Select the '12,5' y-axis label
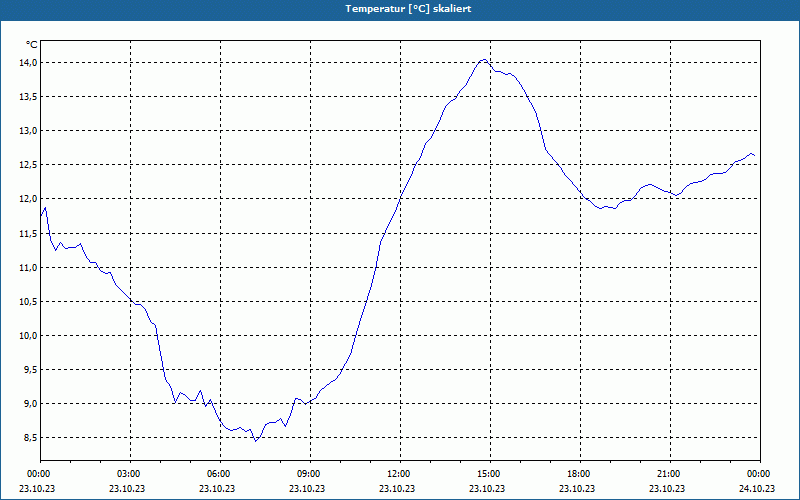The width and height of the screenshot is (800, 500). (x=29, y=165)
